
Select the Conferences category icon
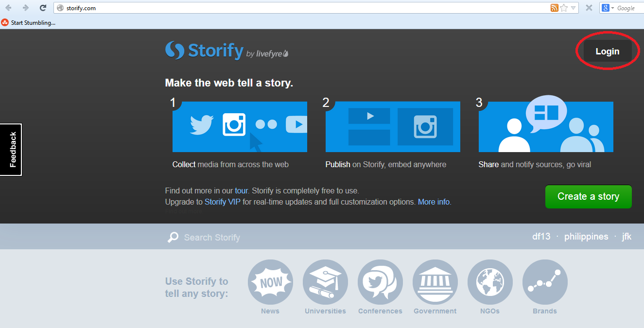380,282
